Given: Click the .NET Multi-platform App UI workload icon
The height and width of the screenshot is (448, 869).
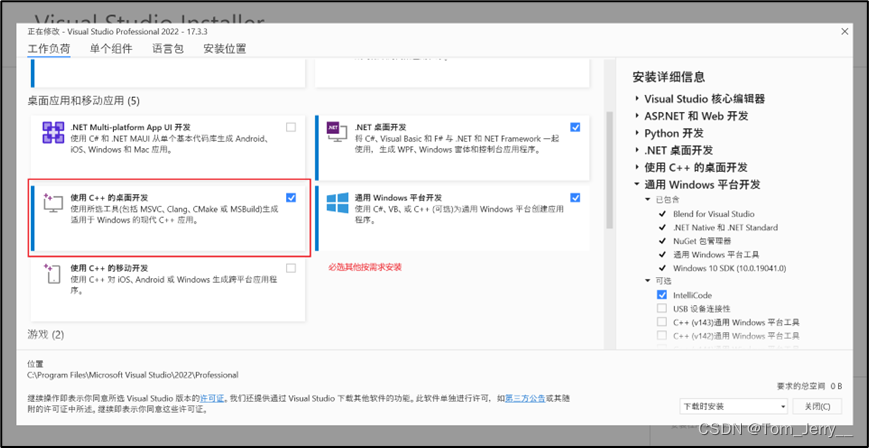Looking at the screenshot, I should click(54, 133).
